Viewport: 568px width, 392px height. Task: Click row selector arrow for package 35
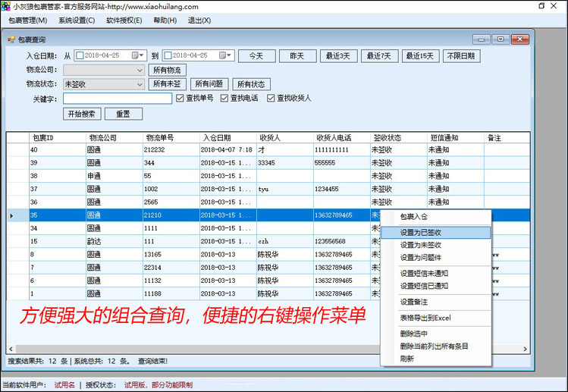[11, 215]
